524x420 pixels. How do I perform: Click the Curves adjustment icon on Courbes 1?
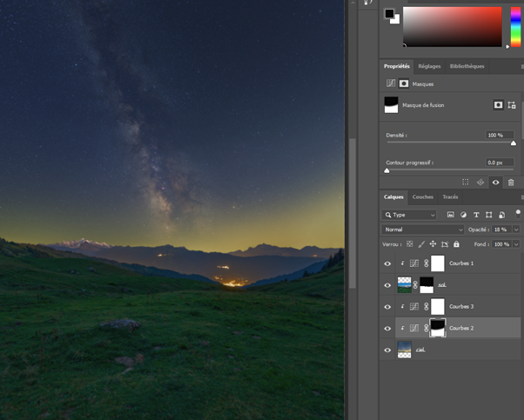414,263
